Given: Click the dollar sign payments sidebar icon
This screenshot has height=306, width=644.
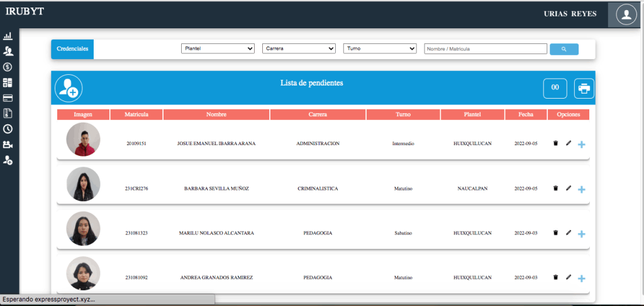Looking at the screenshot, I should click(8, 67).
